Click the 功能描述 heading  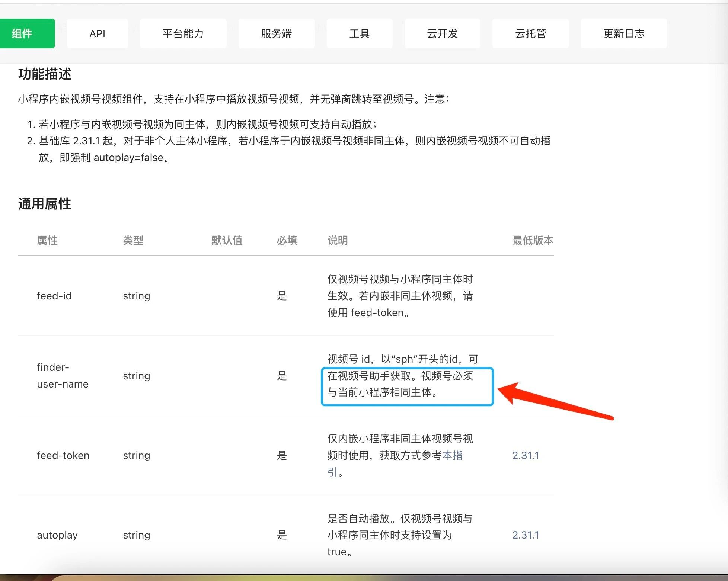coord(45,74)
